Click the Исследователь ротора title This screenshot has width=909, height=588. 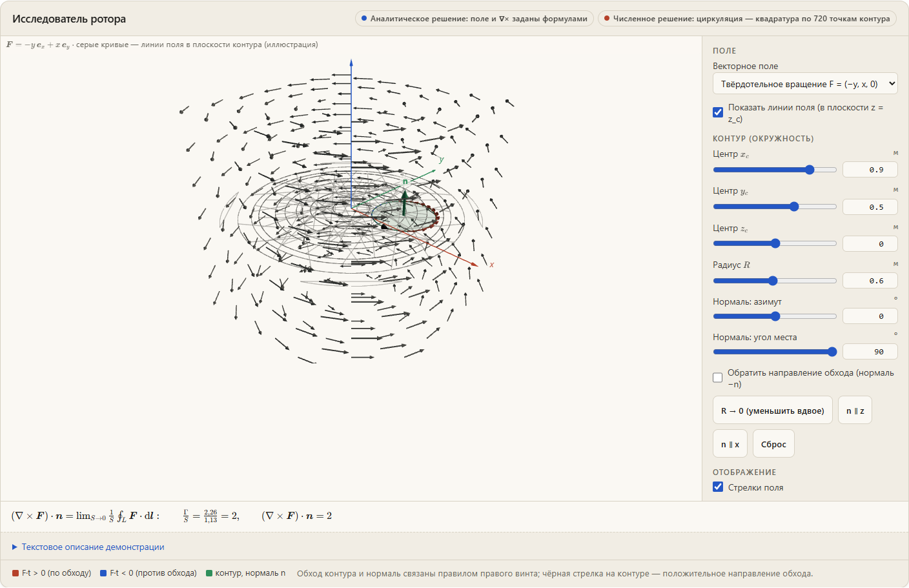69,19
